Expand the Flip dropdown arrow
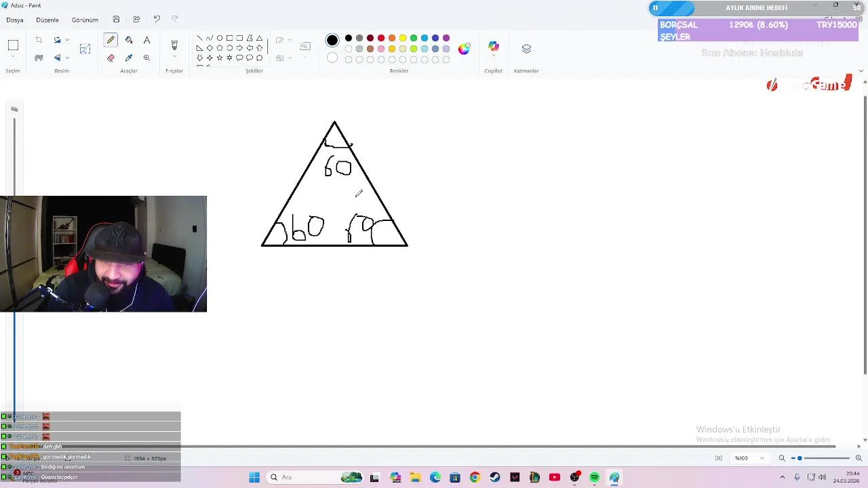The width and height of the screenshot is (868, 488). click(x=67, y=58)
